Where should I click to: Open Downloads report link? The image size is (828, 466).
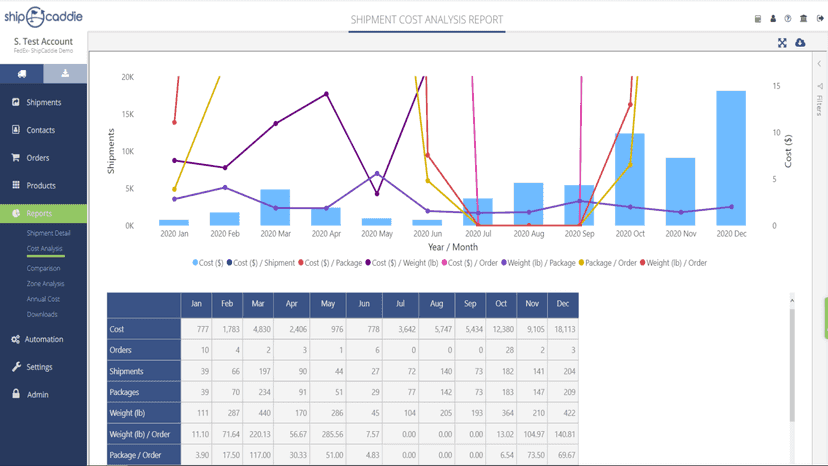click(x=42, y=314)
